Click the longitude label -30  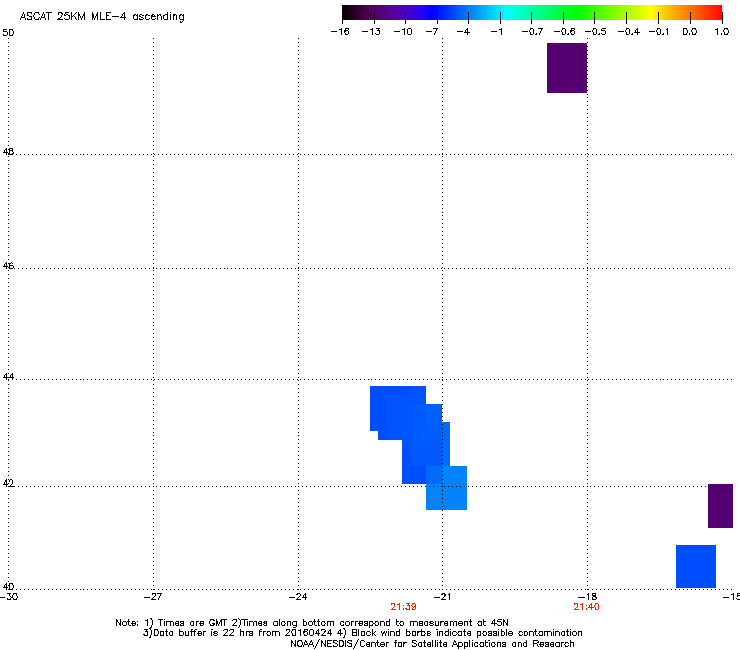(x=9, y=597)
